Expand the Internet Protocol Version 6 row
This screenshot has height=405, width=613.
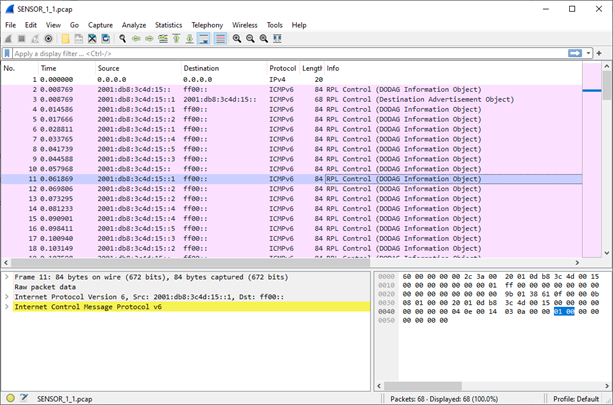pyautogui.click(x=7, y=297)
